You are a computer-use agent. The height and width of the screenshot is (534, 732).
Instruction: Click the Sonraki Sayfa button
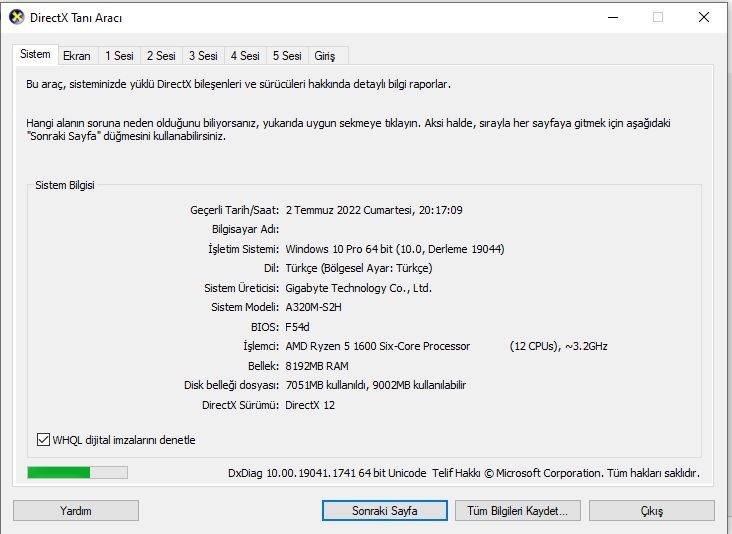pyautogui.click(x=384, y=511)
